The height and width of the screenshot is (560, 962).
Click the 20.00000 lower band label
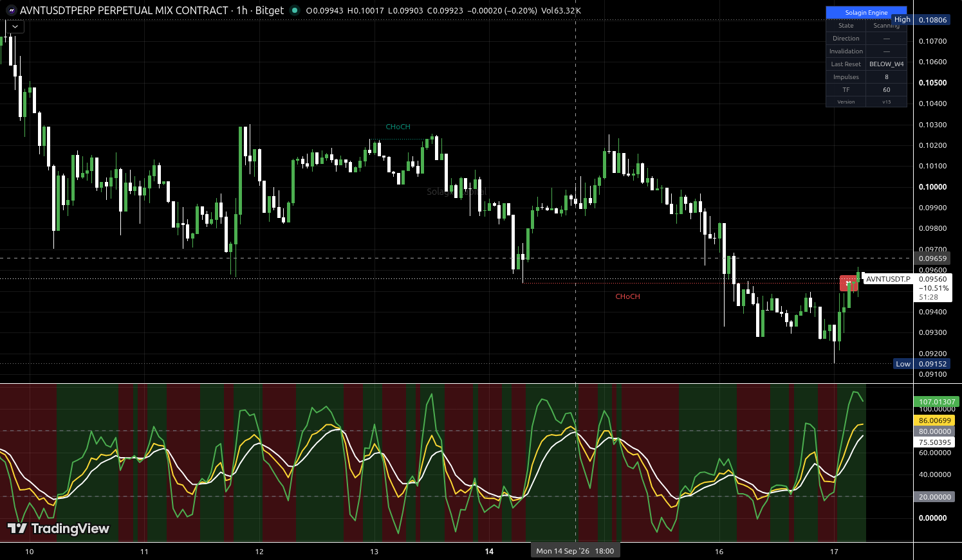(x=934, y=497)
